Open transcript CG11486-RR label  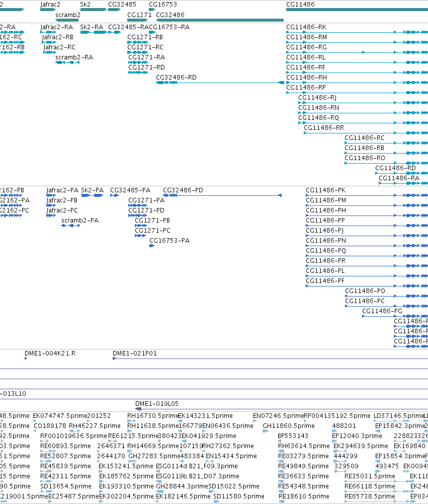[x=324, y=128]
